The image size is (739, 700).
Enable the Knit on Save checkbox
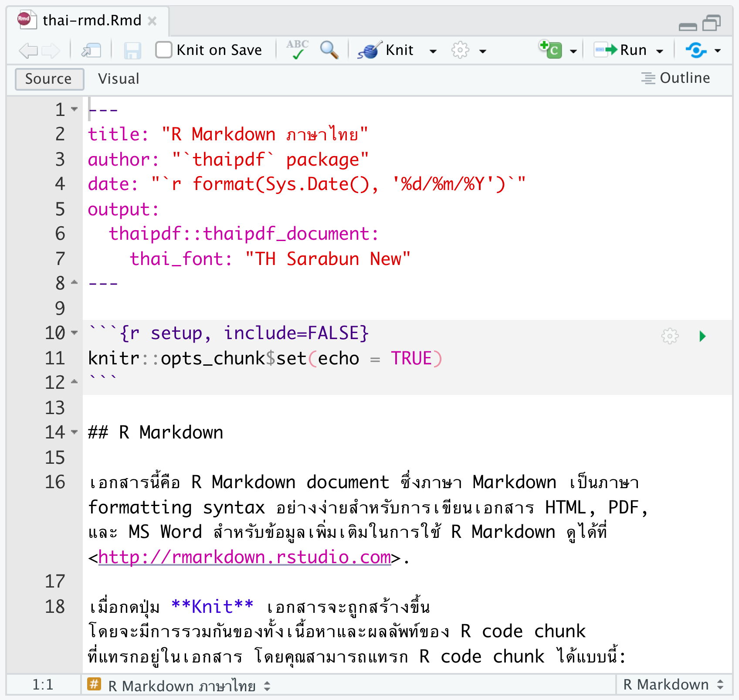[164, 50]
